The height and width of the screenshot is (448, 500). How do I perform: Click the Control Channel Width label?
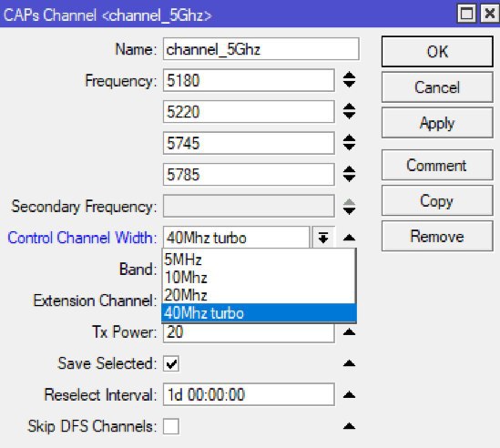[82, 238]
